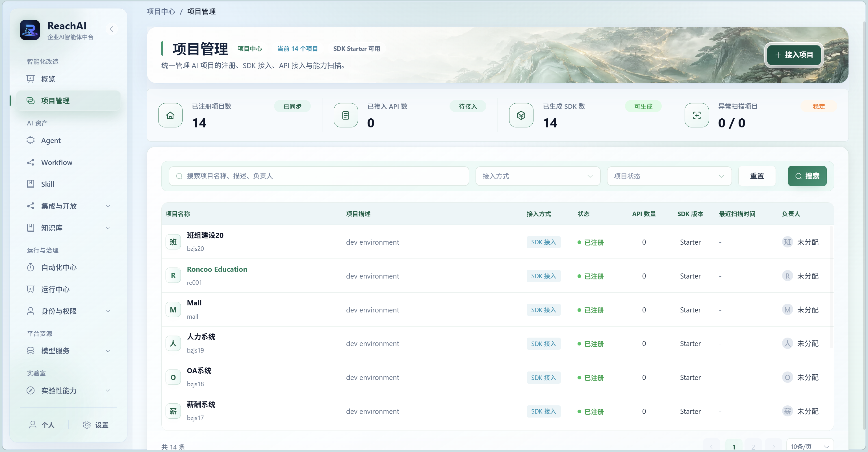Click the 人 avatar of 人力系统 row
The width and height of the screenshot is (868, 452).
tap(173, 343)
